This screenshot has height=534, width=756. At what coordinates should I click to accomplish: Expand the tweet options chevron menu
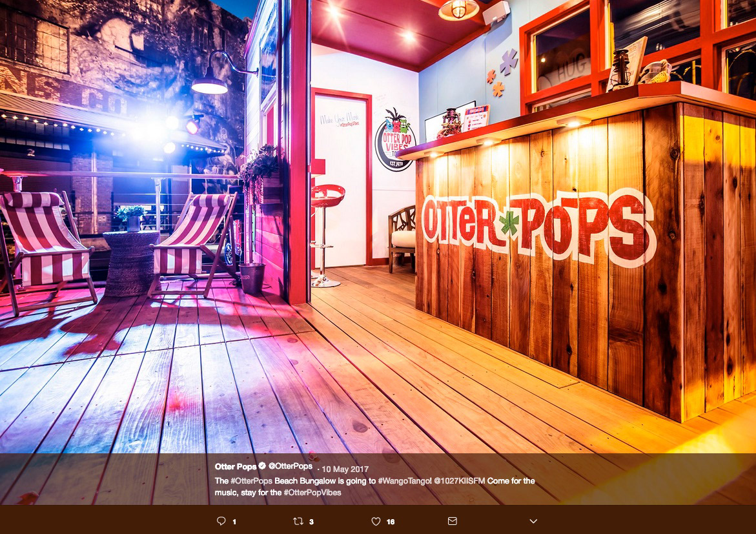click(533, 521)
